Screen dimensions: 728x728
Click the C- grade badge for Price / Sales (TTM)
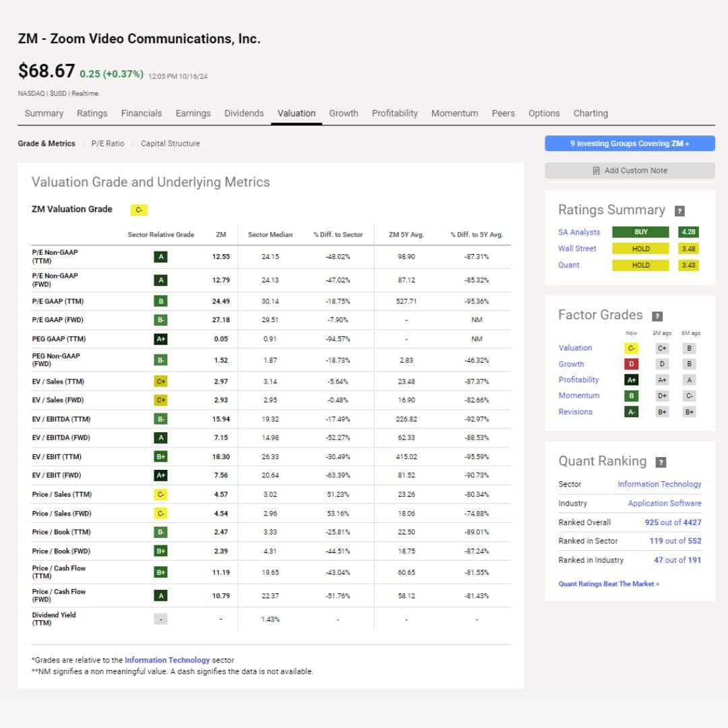click(160, 495)
